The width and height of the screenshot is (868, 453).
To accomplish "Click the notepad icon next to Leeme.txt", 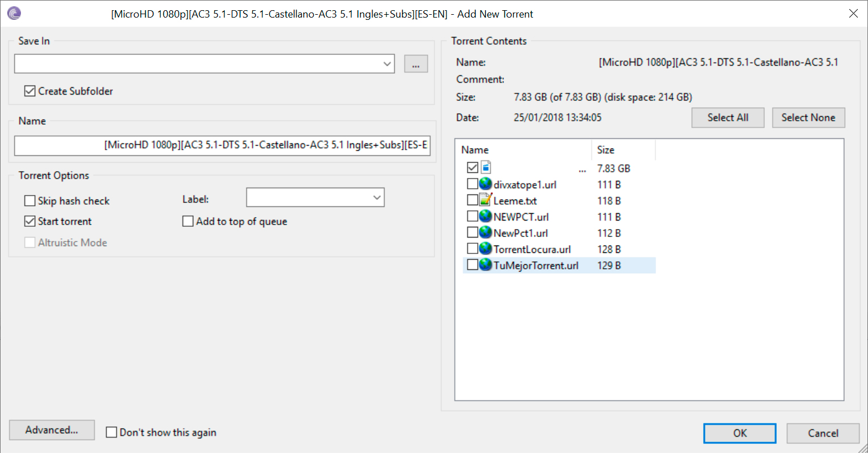I will point(486,200).
